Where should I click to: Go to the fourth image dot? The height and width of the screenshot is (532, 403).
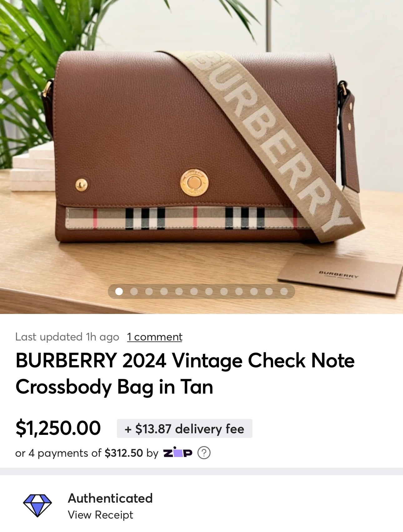click(164, 291)
